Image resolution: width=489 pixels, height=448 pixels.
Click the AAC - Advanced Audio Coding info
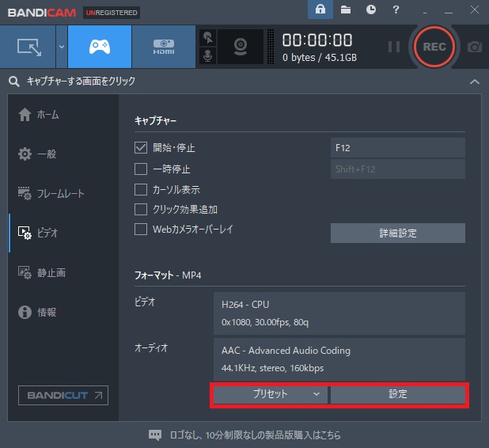(286, 351)
